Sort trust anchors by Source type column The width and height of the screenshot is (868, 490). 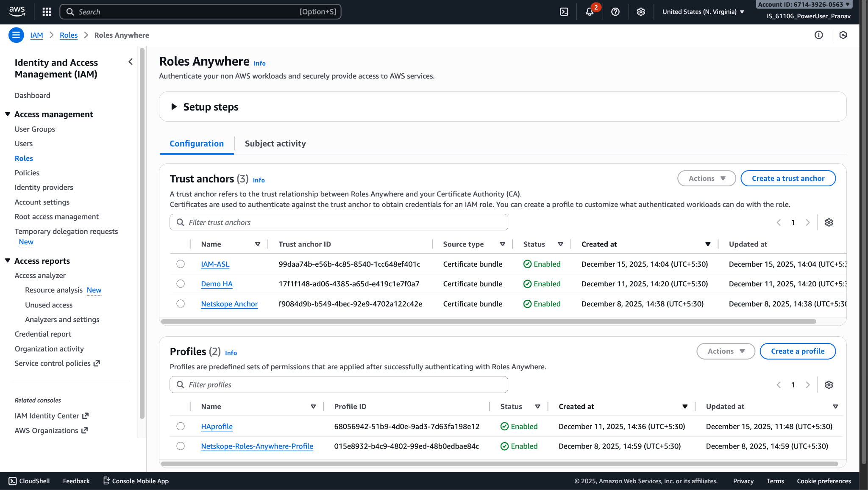[503, 244]
